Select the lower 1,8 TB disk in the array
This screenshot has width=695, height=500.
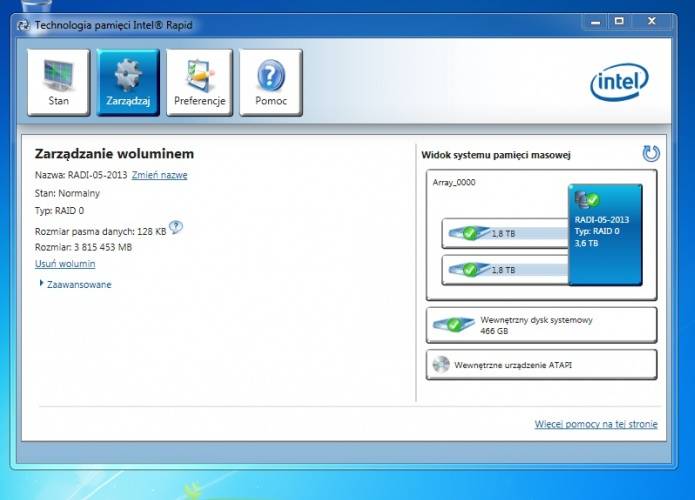505,270
